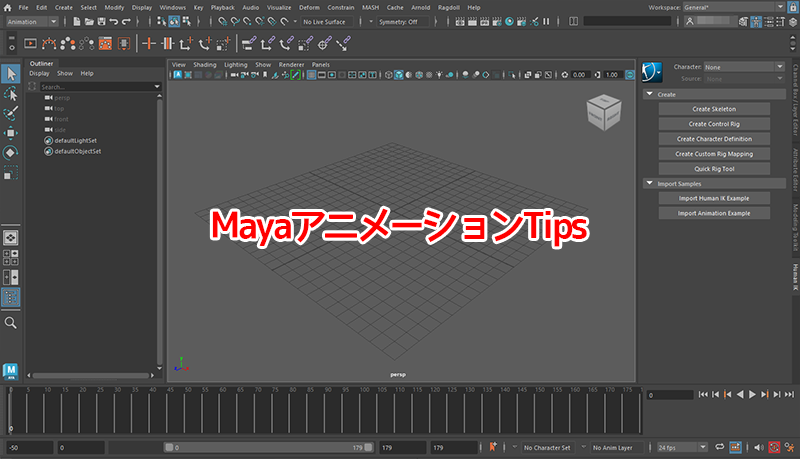Activate the Move tool
This screenshot has width=800, height=459.
click(11, 133)
